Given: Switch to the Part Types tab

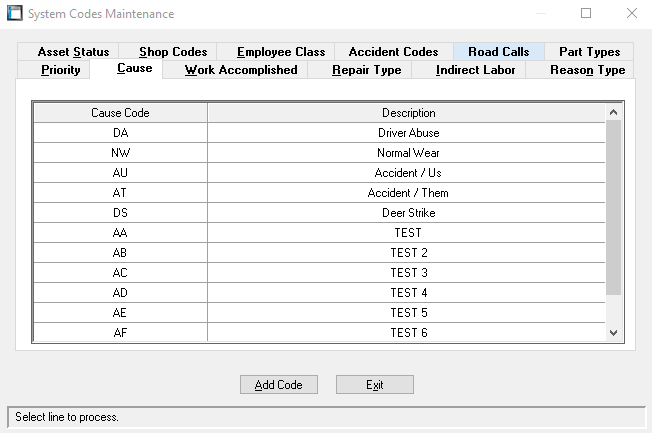Looking at the screenshot, I should [x=589, y=52].
